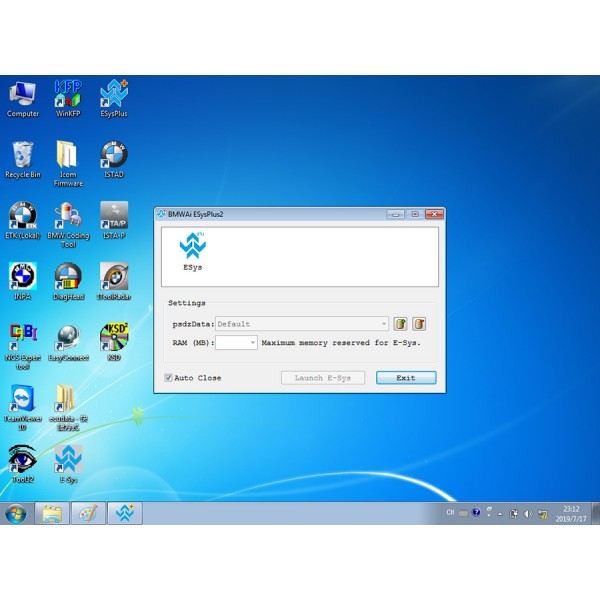Toggle the Auto Close checkbox
The width and height of the screenshot is (600, 600).
(x=168, y=378)
